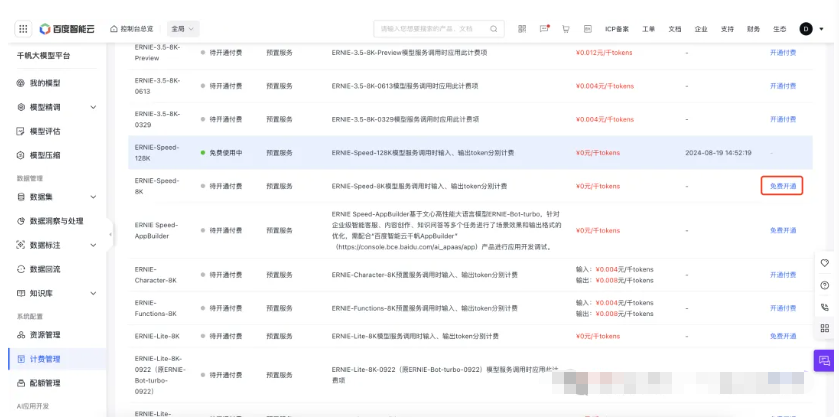Open the product grid menu icon
The height and width of the screenshot is (417, 839).
click(x=23, y=29)
